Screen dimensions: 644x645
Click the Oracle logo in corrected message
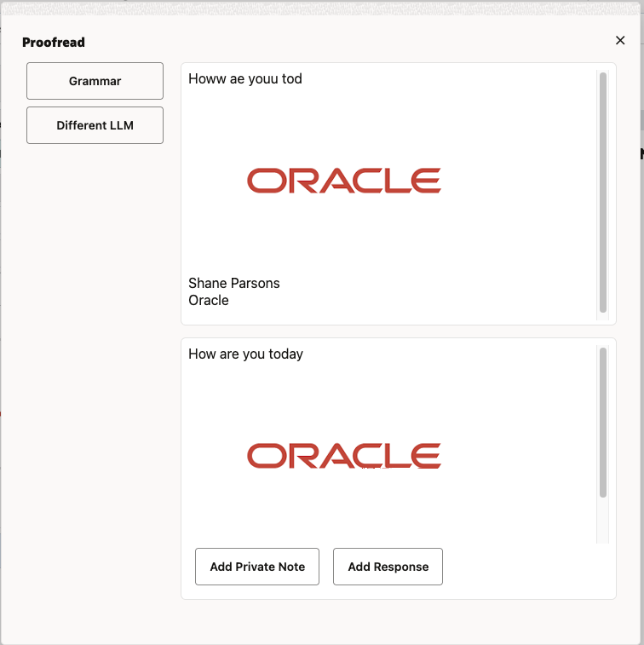(344, 456)
